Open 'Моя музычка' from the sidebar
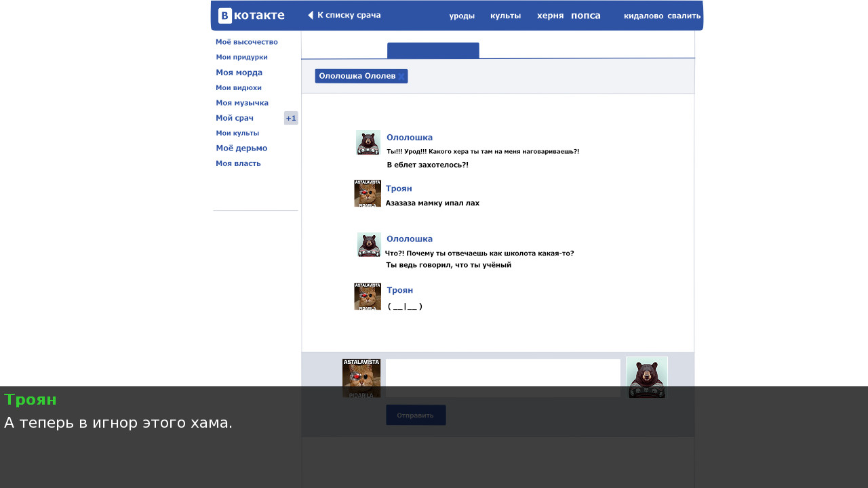 click(242, 103)
